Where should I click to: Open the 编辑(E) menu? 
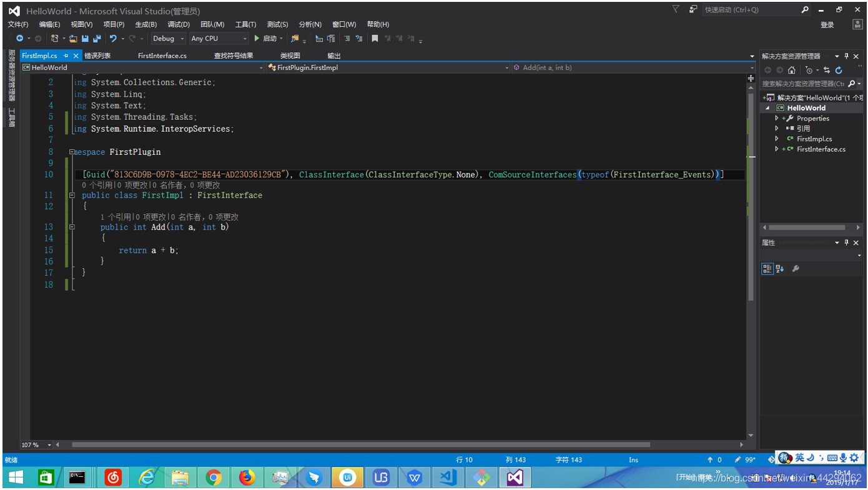49,24
